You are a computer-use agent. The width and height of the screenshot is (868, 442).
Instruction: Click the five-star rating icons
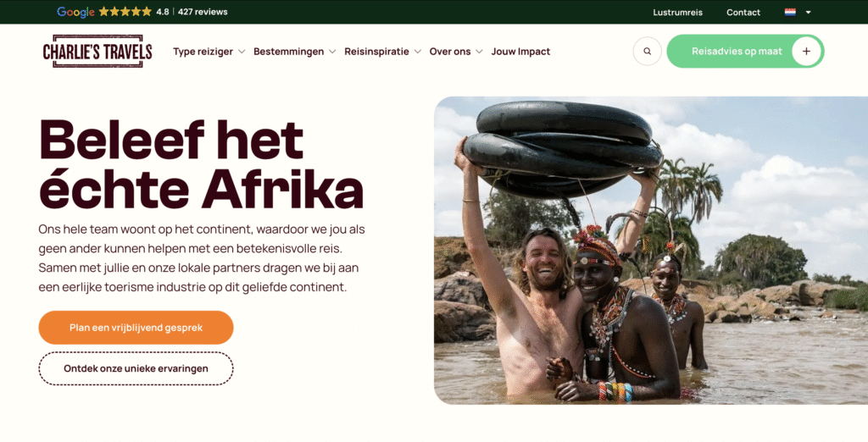(125, 12)
